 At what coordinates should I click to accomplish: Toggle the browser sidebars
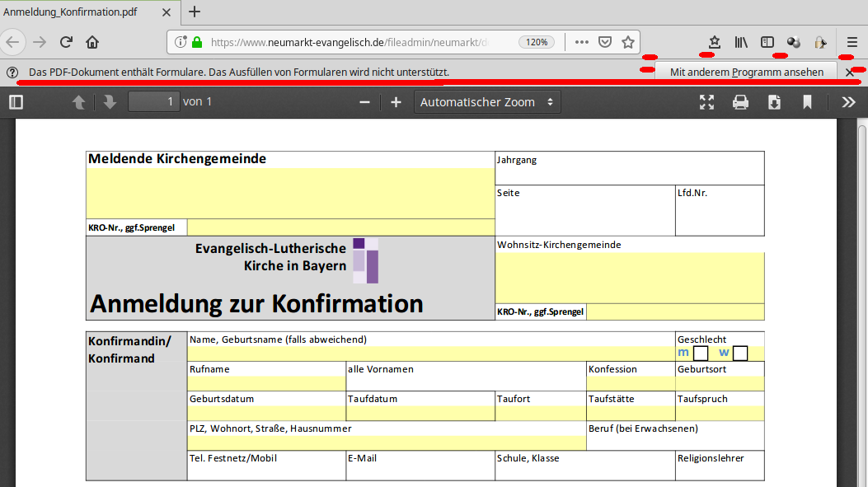(x=767, y=42)
